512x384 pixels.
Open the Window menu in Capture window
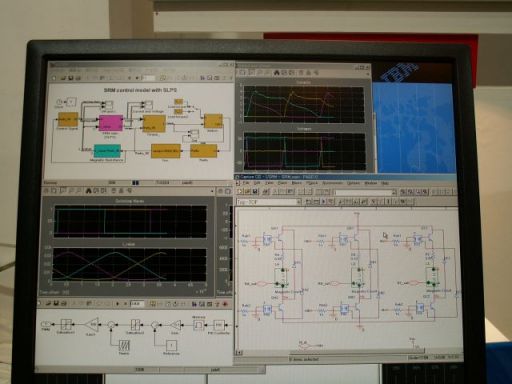[x=370, y=183]
